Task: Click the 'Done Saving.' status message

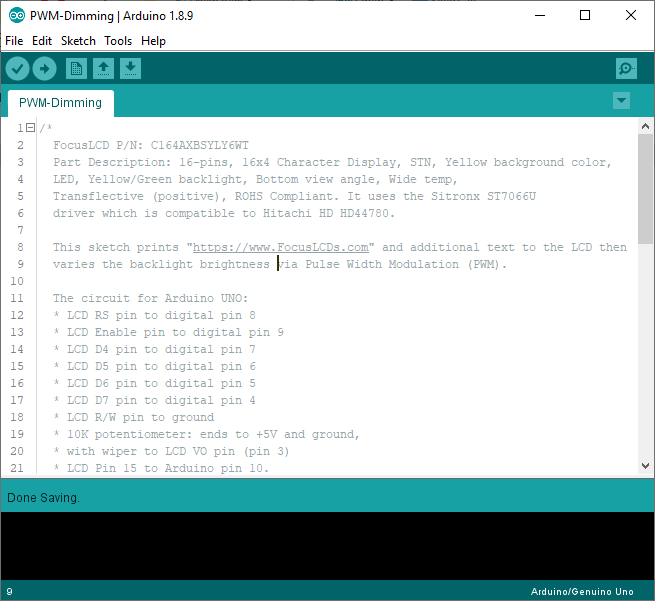Action: pos(43,498)
